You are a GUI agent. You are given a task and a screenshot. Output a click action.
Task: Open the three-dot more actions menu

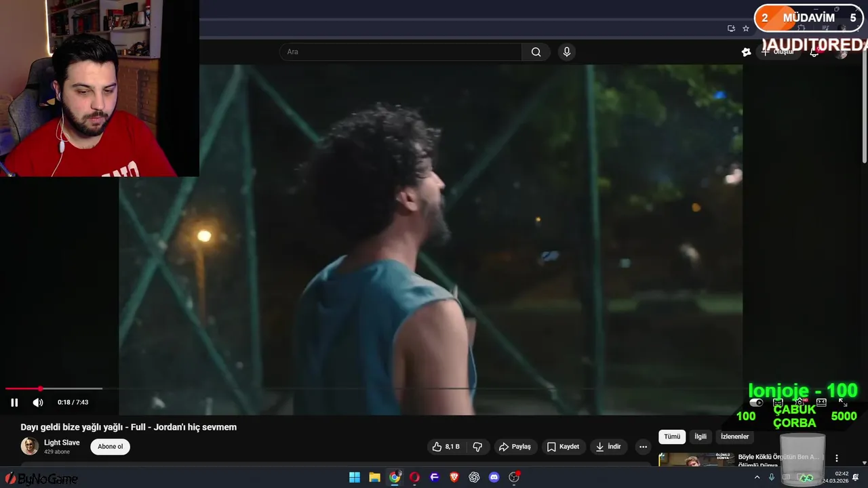point(643,447)
